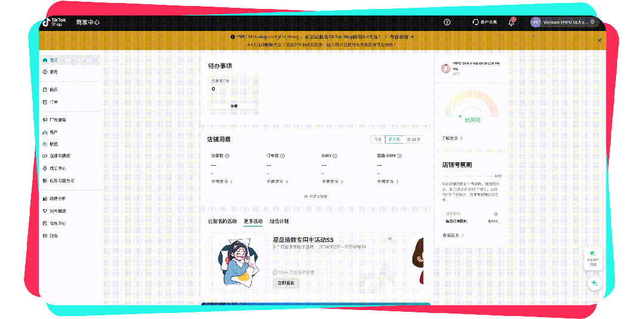Screen dimensions: 644x319
Task: Open the headset customer messages icon
Action: coord(475,22)
